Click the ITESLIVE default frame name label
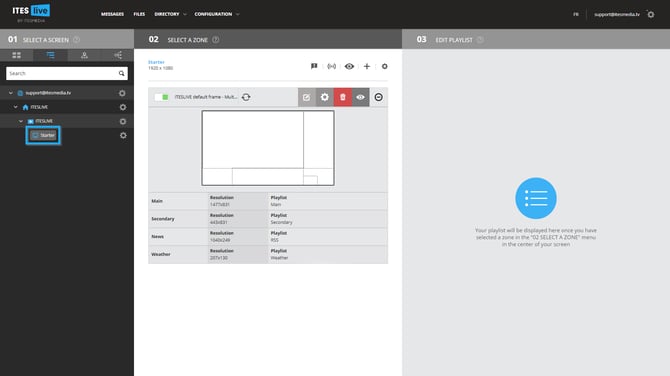The image size is (670, 376). coord(206,97)
